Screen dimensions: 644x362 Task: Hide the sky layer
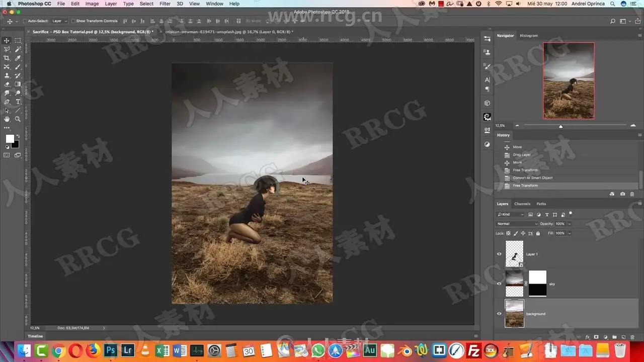click(499, 284)
